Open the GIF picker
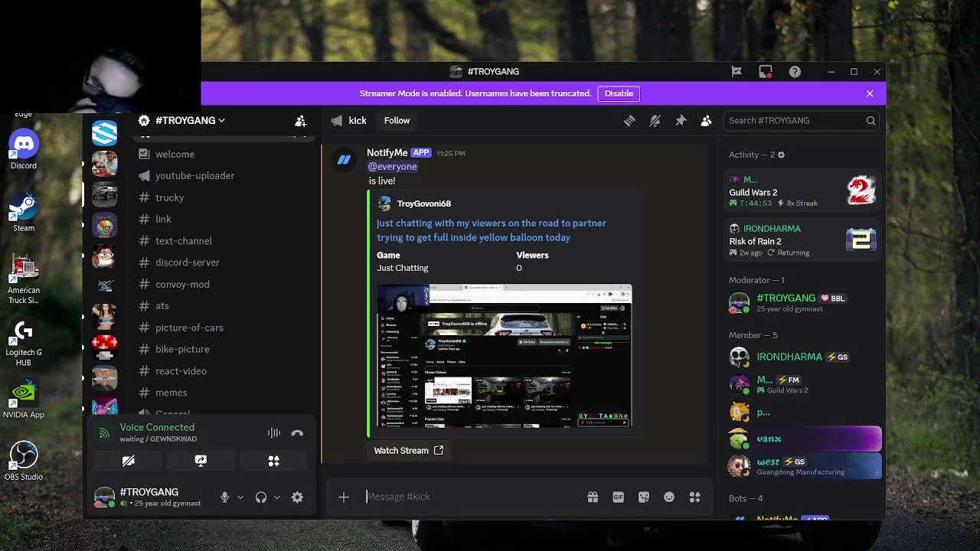This screenshot has height=551, width=980. [x=618, y=497]
